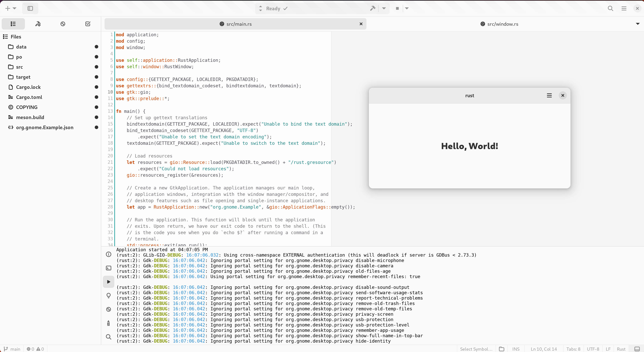Toggle the bottom panel from status bar
Image resolution: width=644 pixels, height=352 pixels.
point(637,349)
